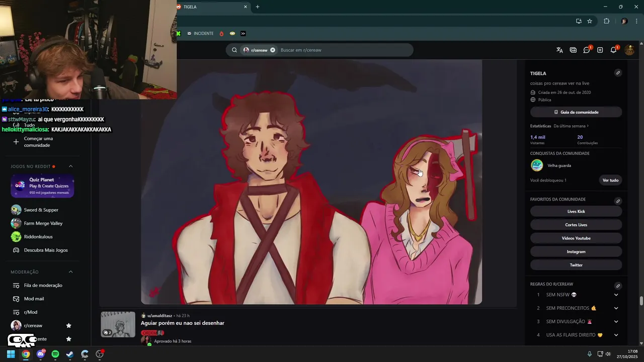Open Chrome extensions puzzle icon
Screen dimensions: 644x362
point(606,21)
